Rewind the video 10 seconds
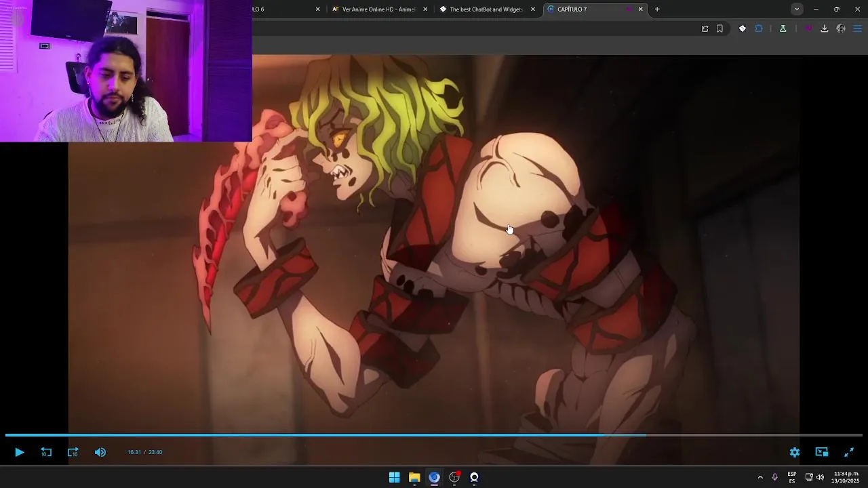The width and height of the screenshot is (868, 488). [x=46, y=452]
